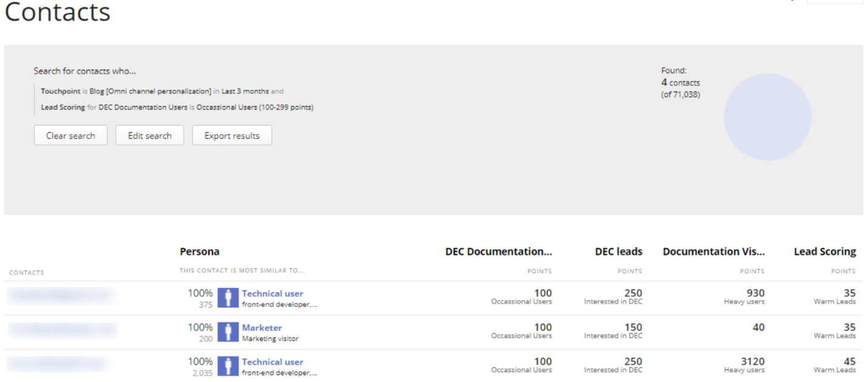868x382 pixels.
Task: Click the Touchpoint Blog search condition
Action: [x=161, y=91]
